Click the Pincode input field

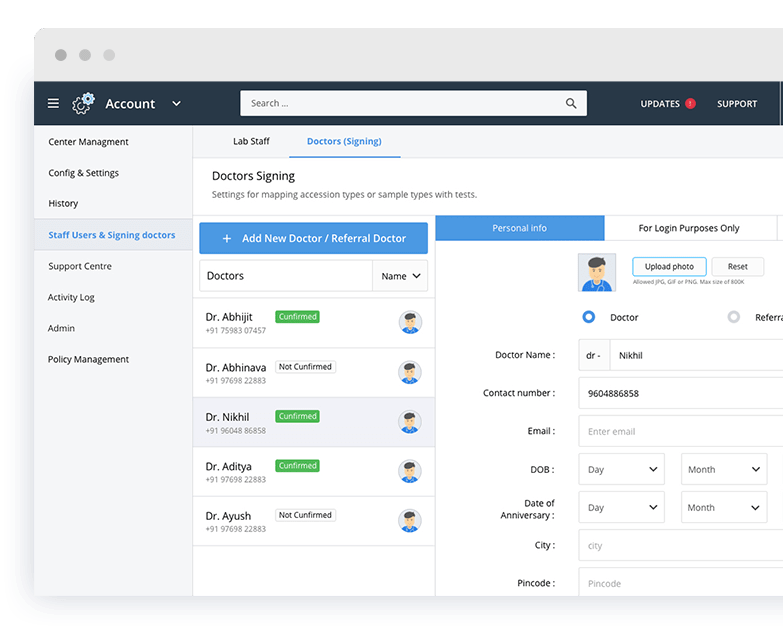pos(681,582)
